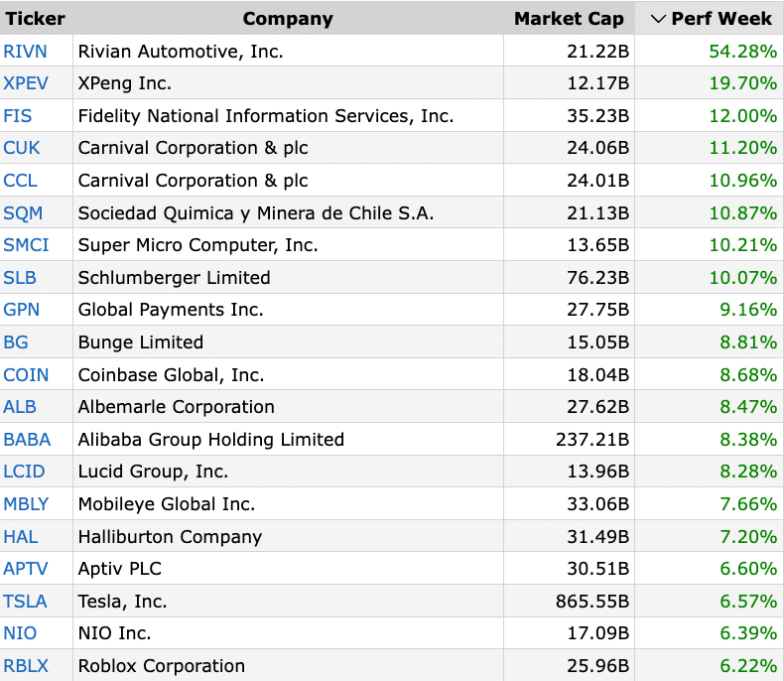Open the RIVN ticker link
The image size is (784, 681).
tap(25, 52)
